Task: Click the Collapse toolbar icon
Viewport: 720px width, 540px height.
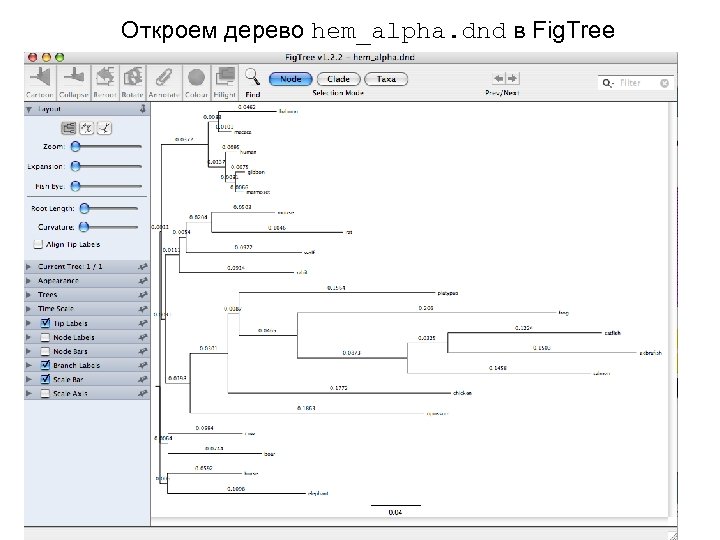Action: (x=73, y=77)
